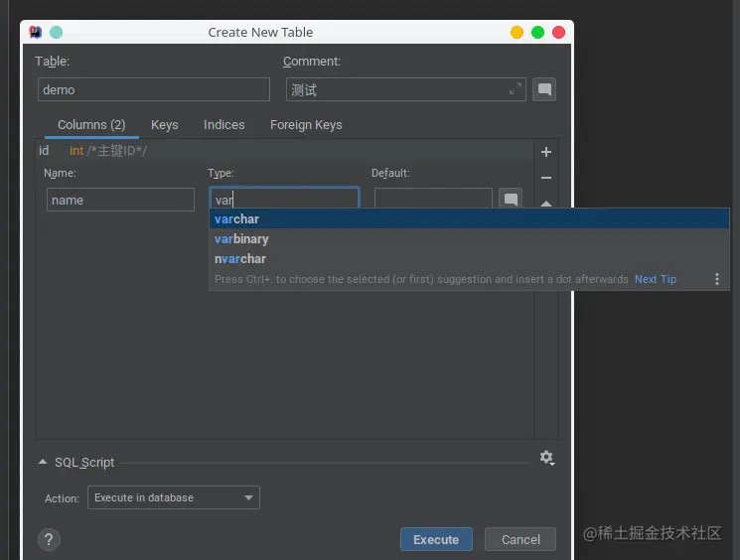Image resolution: width=740 pixels, height=560 pixels.
Task: Click the Table name field containing demo
Action: [154, 89]
